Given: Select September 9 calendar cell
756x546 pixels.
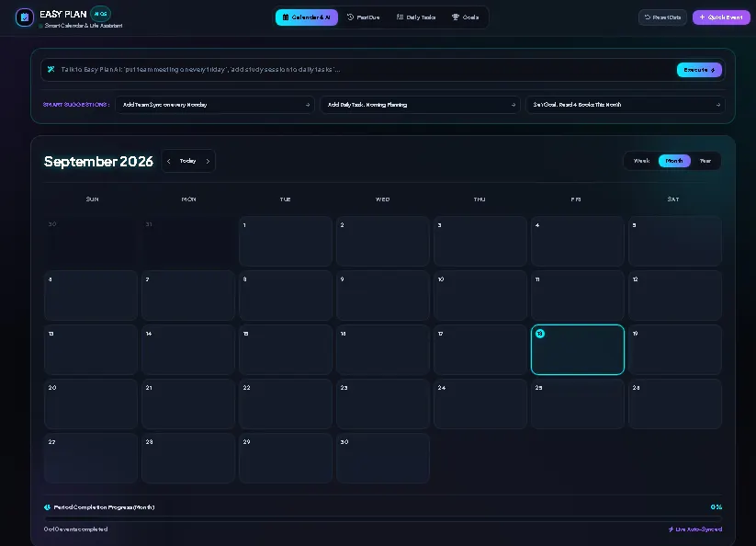Looking at the screenshot, I should (x=383, y=296).
